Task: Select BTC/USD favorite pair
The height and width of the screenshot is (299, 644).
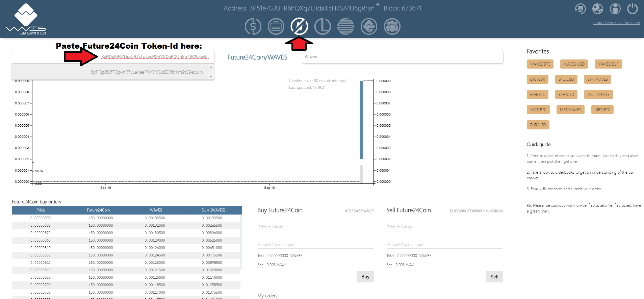Action: [x=566, y=79]
